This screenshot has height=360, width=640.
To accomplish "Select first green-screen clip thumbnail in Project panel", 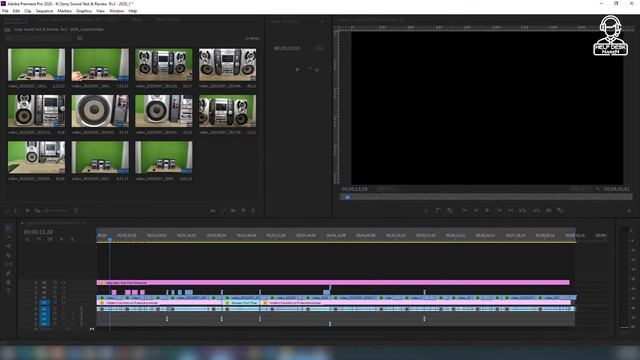I will click(x=36, y=64).
